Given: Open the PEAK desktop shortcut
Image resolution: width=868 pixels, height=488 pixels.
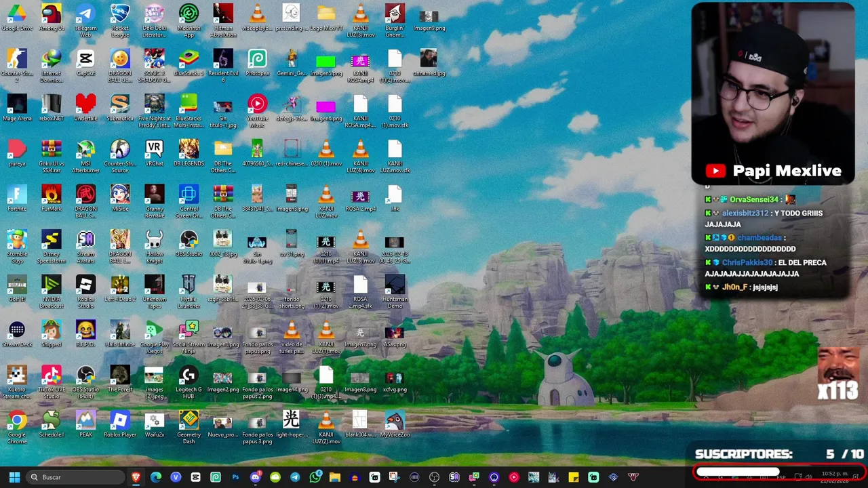Looking at the screenshot, I should [85, 425].
